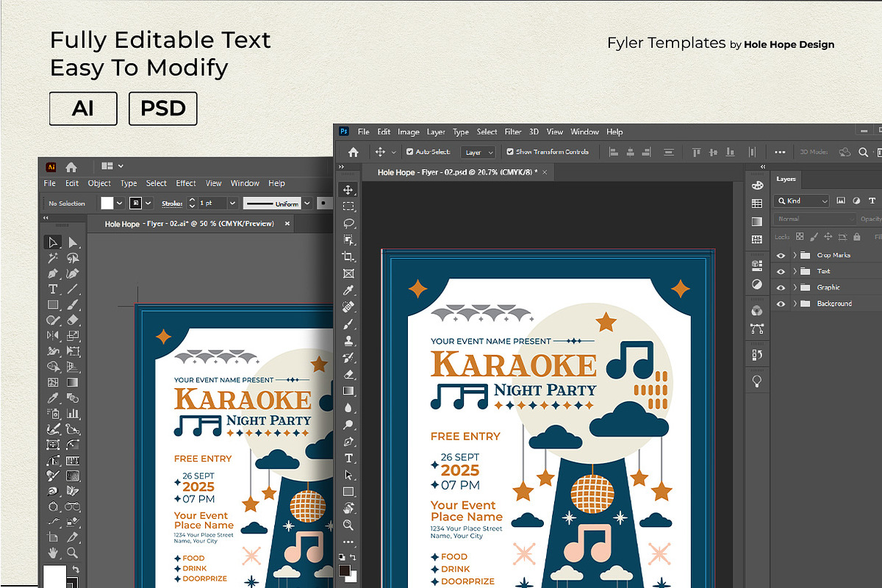Select the Rectangular Marquee tool in Photoshop

[348, 207]
